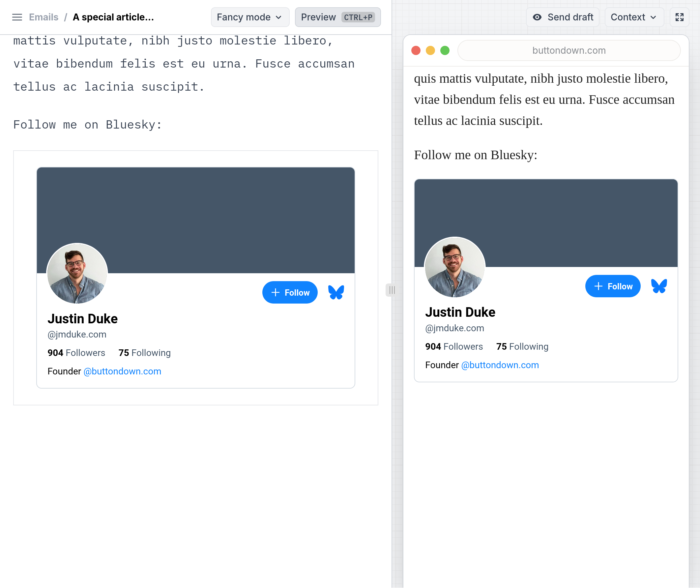Viewport: 700px width, 588px height.
Task: Open the @buttondown.com link in the preview card
Action: pyautogui.click(x=499, y=365)
